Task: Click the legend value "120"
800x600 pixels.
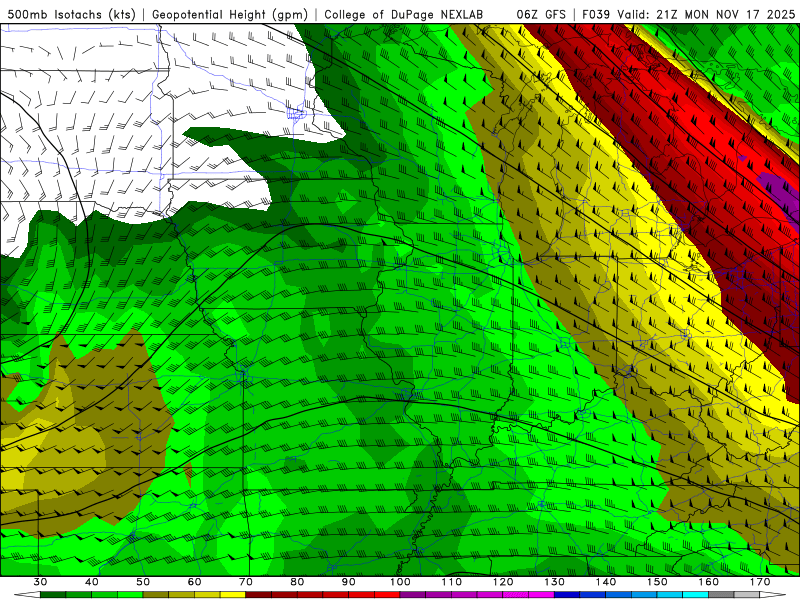Action: (503, 582)
